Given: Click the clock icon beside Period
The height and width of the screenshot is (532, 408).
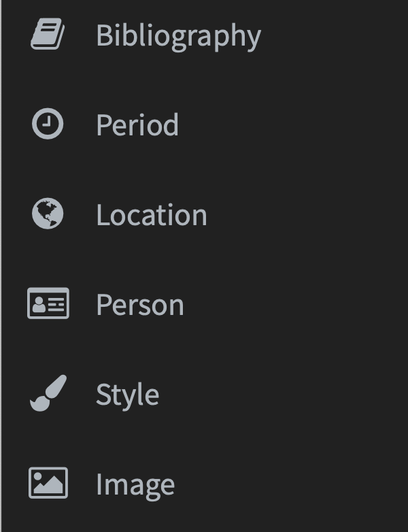Looking at the screenshot, I should point(48,125).
